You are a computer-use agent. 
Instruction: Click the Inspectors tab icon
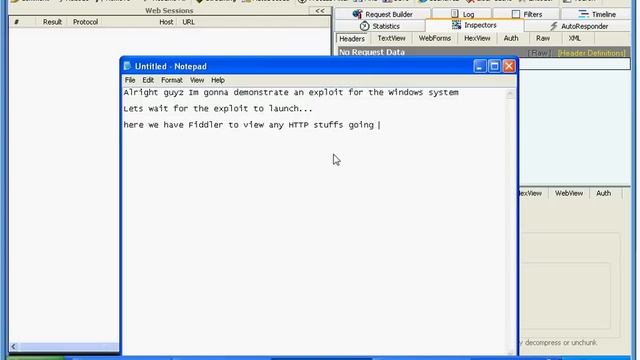point(456,25)
